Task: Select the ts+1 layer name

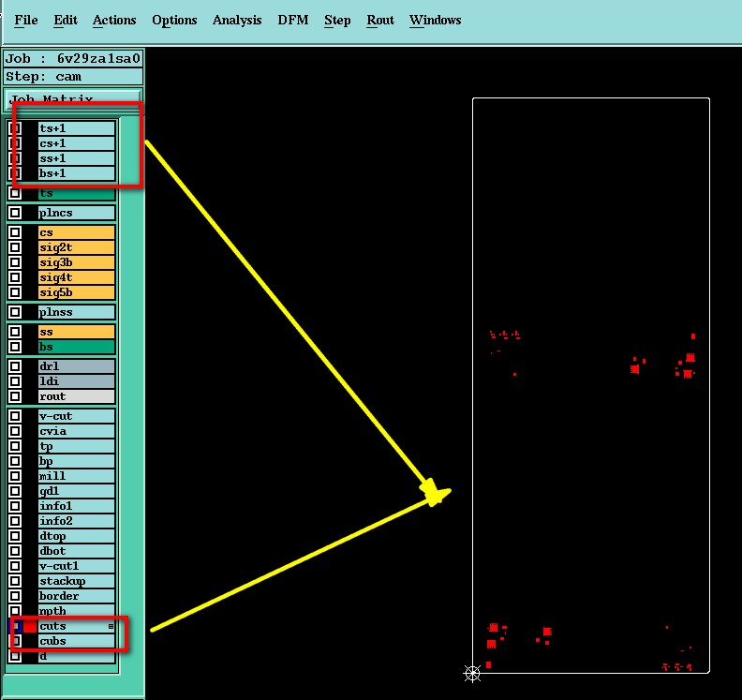Action: coord(77,128)
